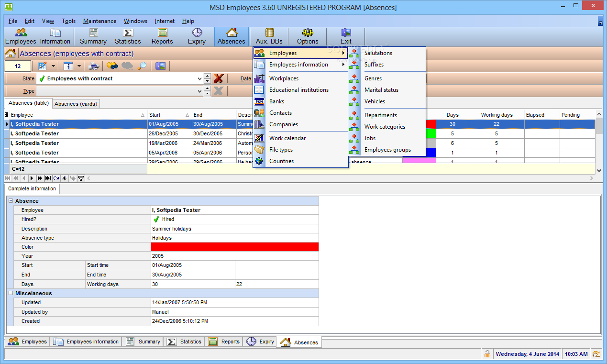This screenshot has height=364, width=607.
Task: Jump to next page double arrow
Action: pos(40,178)
